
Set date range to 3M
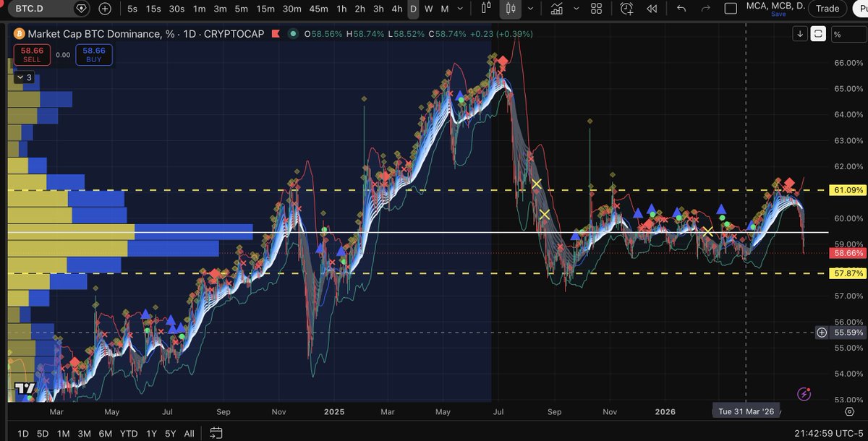pyautogui.click(x=85, y=433)
